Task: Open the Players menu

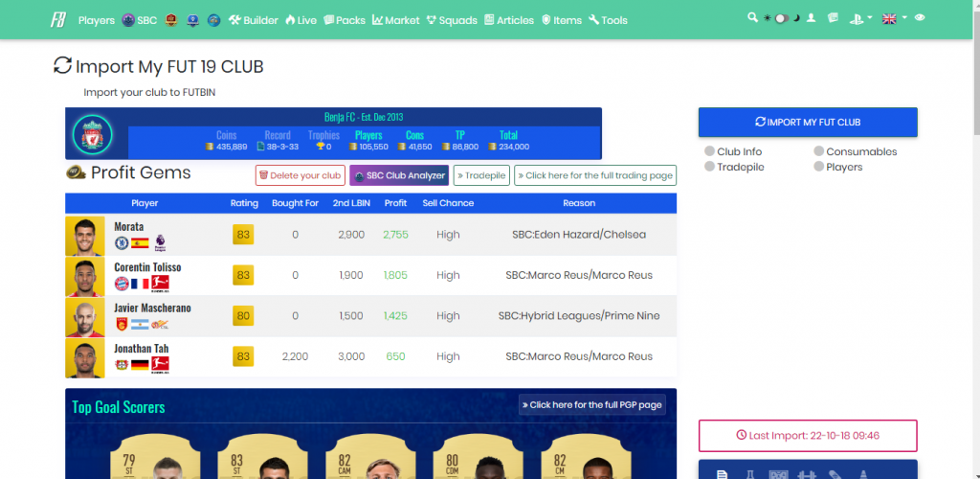Action: click(x=97, y=20)
